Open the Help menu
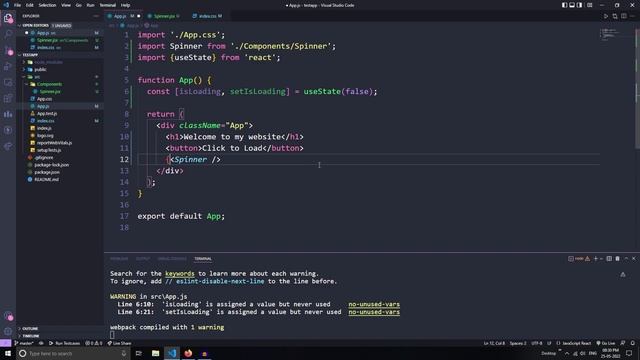The width and height of the screenshot is (640, 360). click(x=125, y=5)
